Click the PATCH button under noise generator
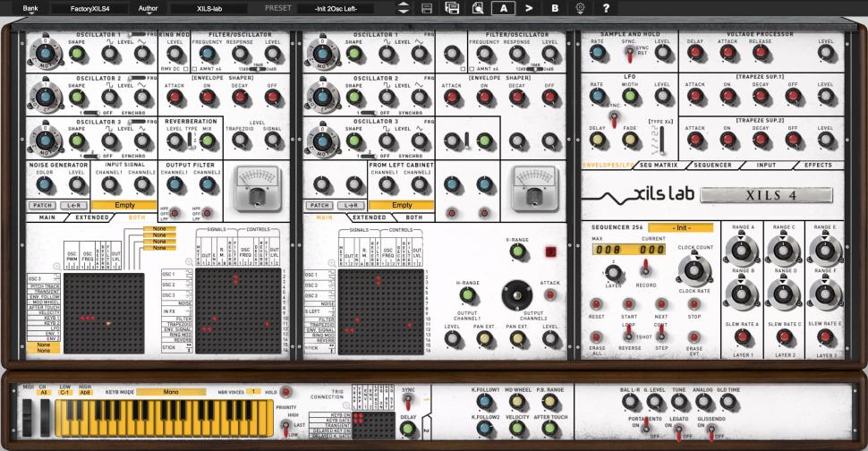Viewport: 868px width, 451px height. pyautogui.click(x=41, y=205)
